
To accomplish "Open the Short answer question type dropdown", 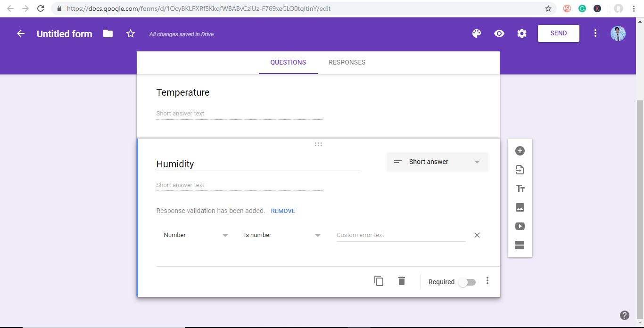I will pos(437,162).
